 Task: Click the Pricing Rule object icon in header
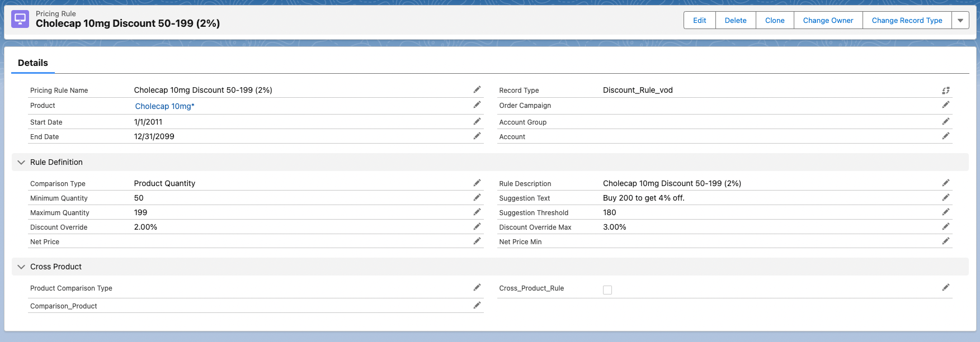[x=20, y=19]
